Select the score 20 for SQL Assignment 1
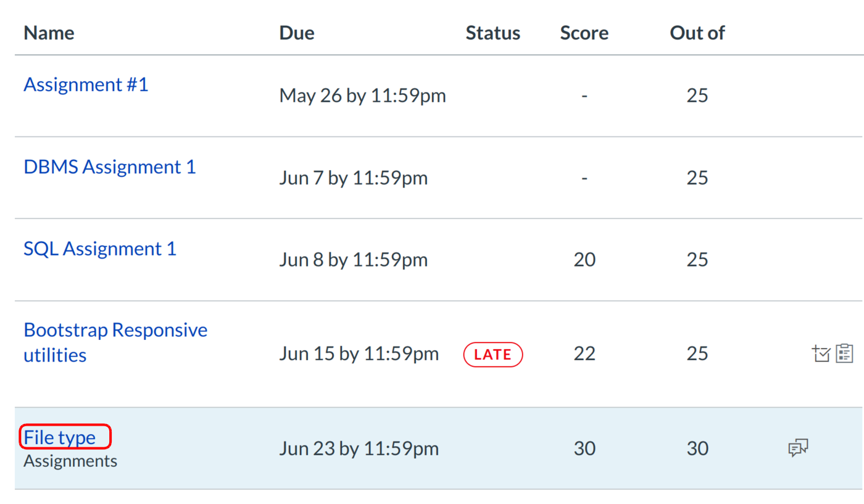This screenshot has width=864, height=504. pyautogui.click(x=584, y=260)
